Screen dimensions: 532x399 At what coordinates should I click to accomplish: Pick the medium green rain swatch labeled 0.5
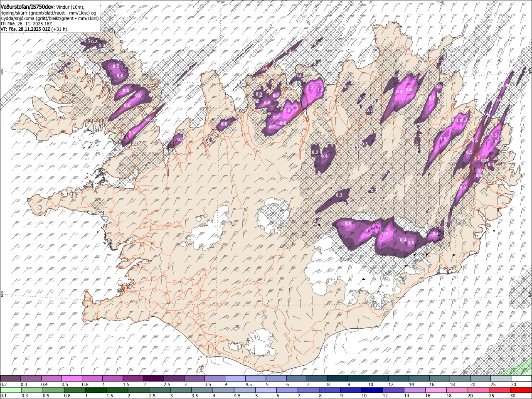(53, 390)
